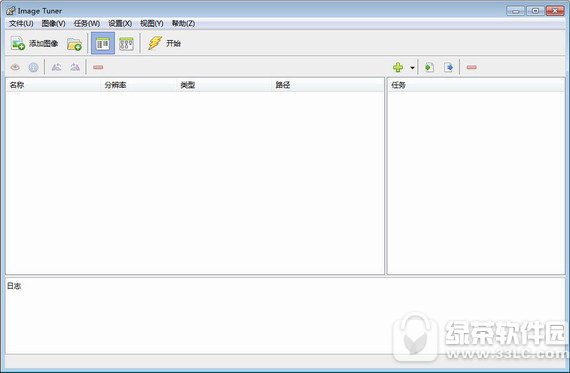Click the green plus add task icon
The image size is (570, 373).
point(398,67)
